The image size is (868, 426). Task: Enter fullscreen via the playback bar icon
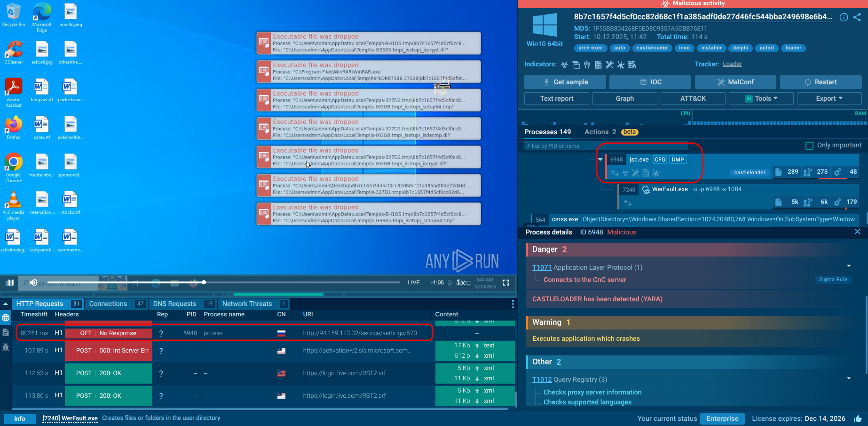coord(505,283)
